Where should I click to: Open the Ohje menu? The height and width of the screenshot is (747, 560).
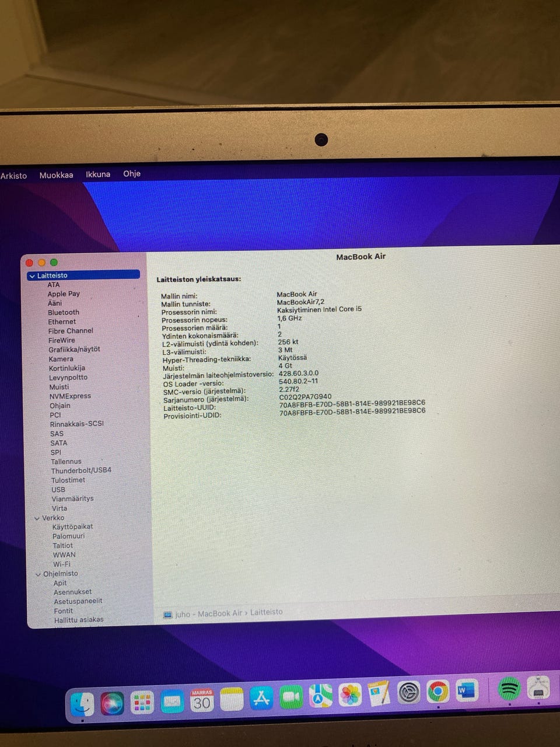(132, 173)
